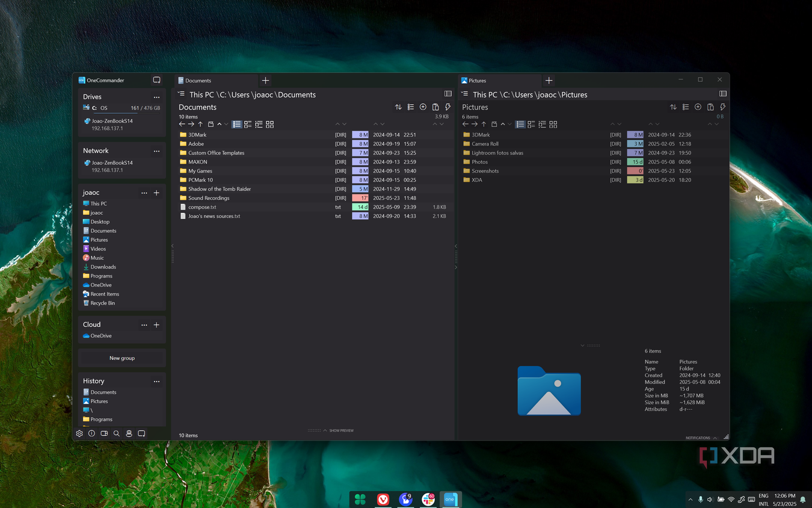Click the Pictures folder preview thumbnail
812x508 pixels.
pyautogui.click(x=549, y=391)
